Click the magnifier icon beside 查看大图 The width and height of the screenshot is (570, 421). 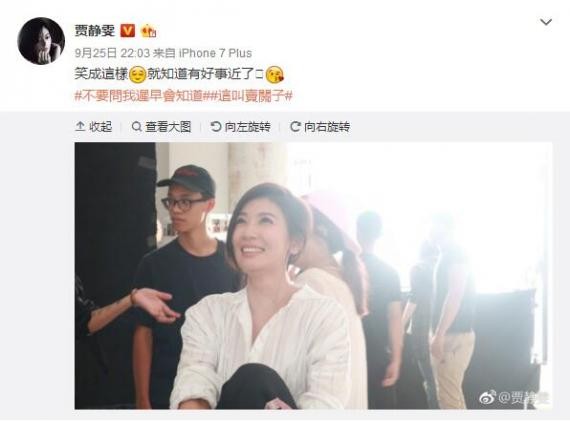pyautogui.click(x=136, y=127)
